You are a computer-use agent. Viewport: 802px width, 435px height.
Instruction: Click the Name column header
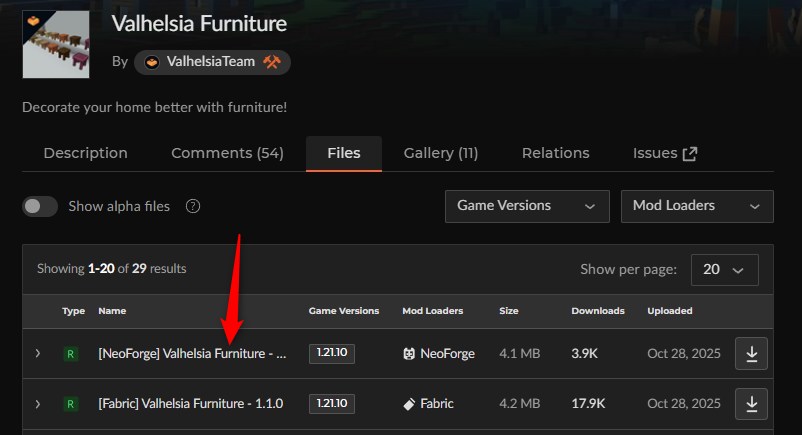(x=112, y=311)
